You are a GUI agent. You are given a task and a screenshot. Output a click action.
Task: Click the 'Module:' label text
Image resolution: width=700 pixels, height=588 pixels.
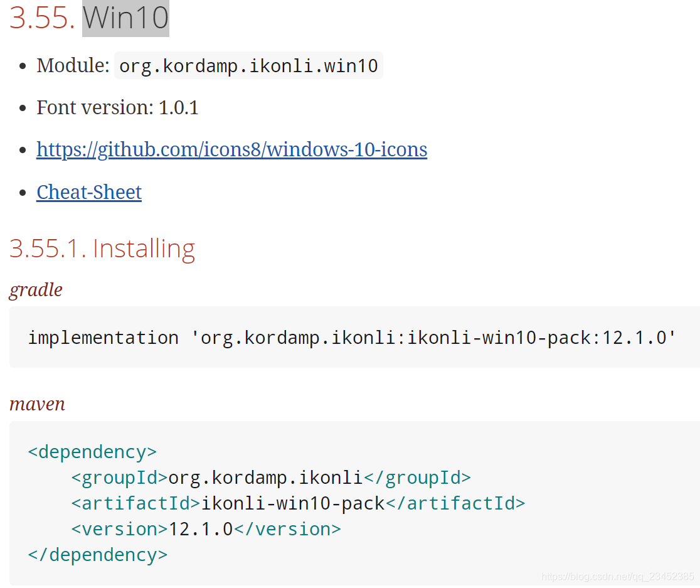click(x=73, y=65)
